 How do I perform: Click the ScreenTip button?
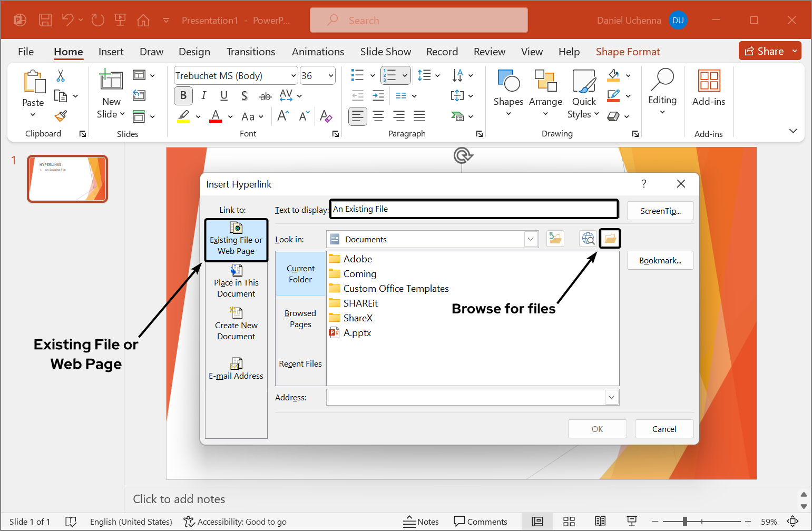click(x=660, y=211)
